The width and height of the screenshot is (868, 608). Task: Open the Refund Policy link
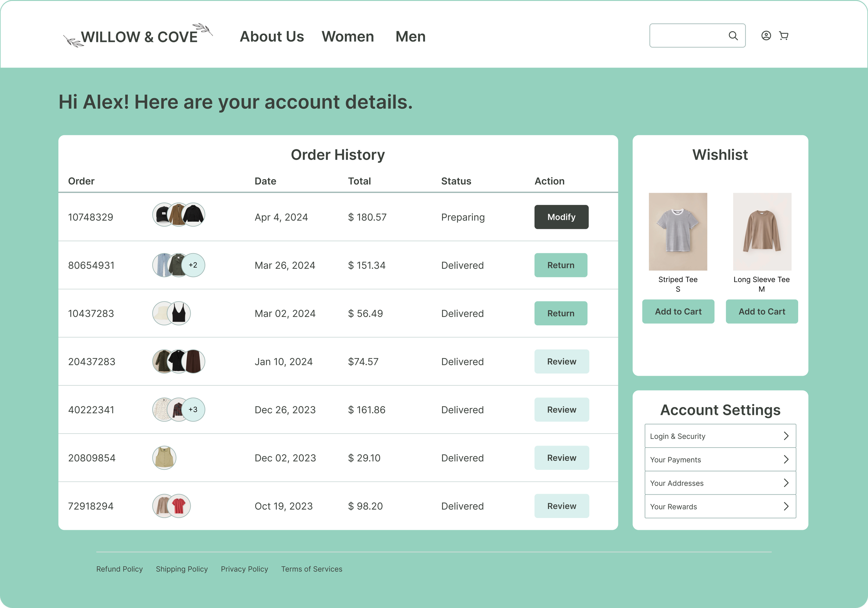[x=119, y=569]
